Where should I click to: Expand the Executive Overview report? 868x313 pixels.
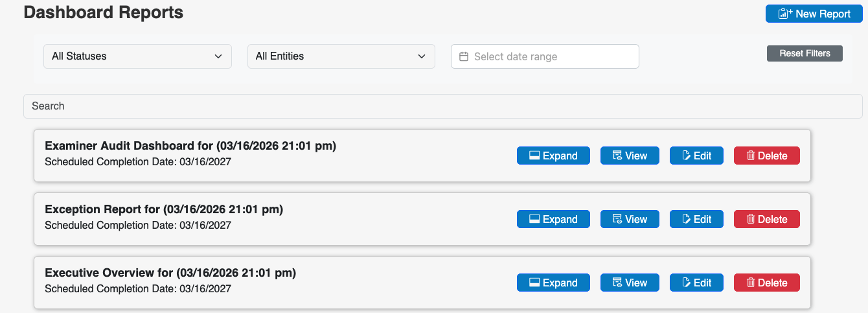point(553,283)
